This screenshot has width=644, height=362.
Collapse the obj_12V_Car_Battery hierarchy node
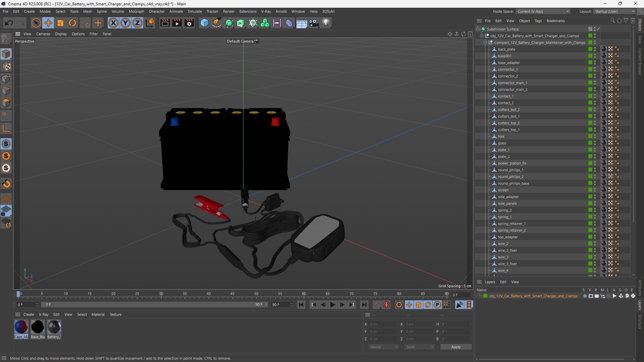(482, 36)
